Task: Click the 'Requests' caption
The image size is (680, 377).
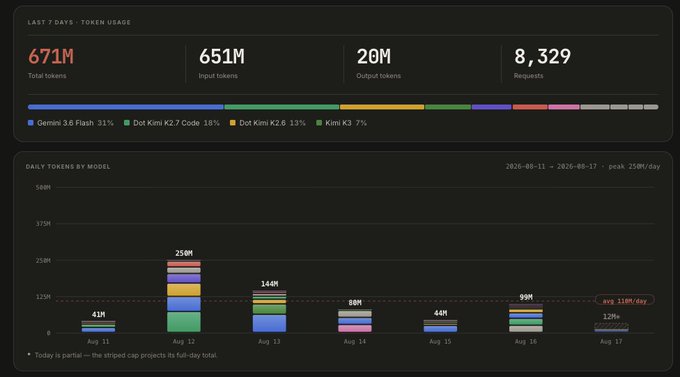Action: click(x=528, y=75)
